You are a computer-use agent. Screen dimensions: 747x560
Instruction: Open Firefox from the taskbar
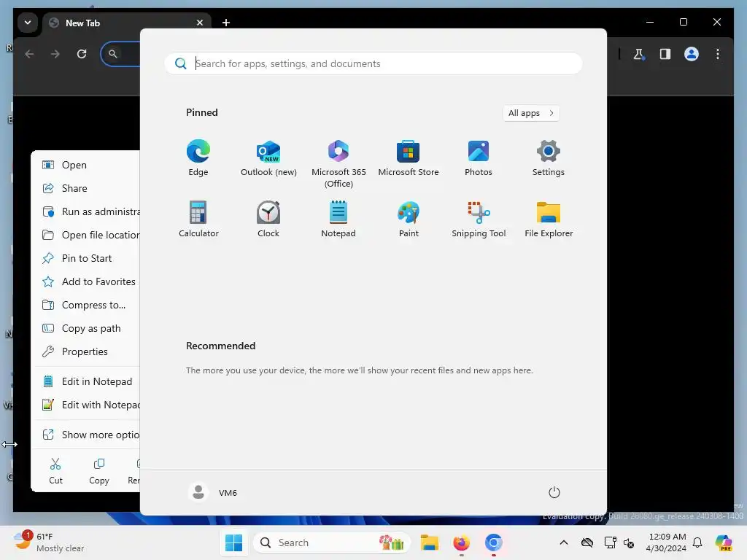click(461, 542)
